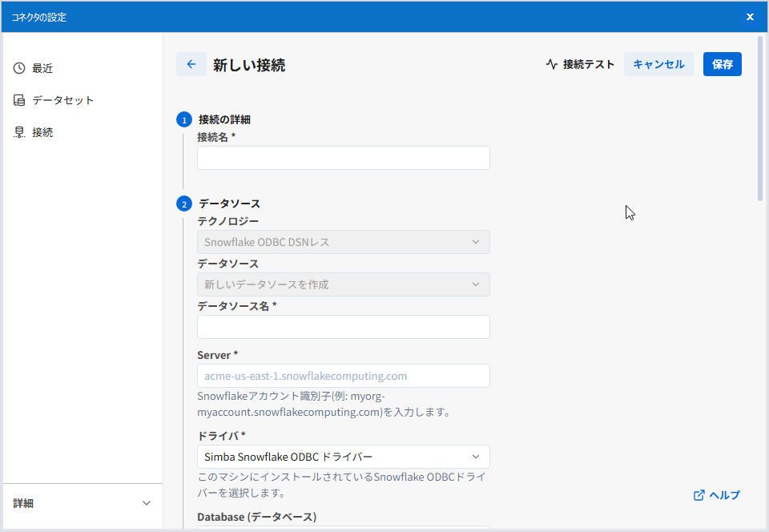769x532 pixels.
Task: Click the vertical scrollbar thumb
Action: click(x=760, y=118)
